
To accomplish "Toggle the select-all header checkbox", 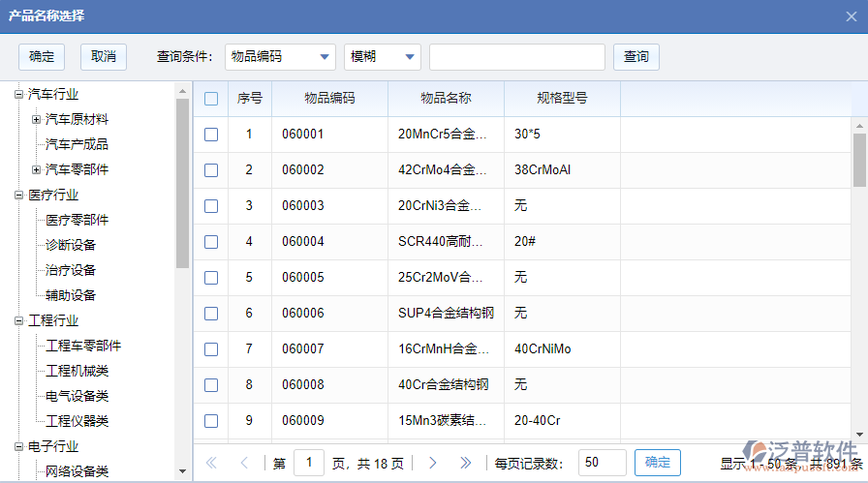I will click(211, 99).
